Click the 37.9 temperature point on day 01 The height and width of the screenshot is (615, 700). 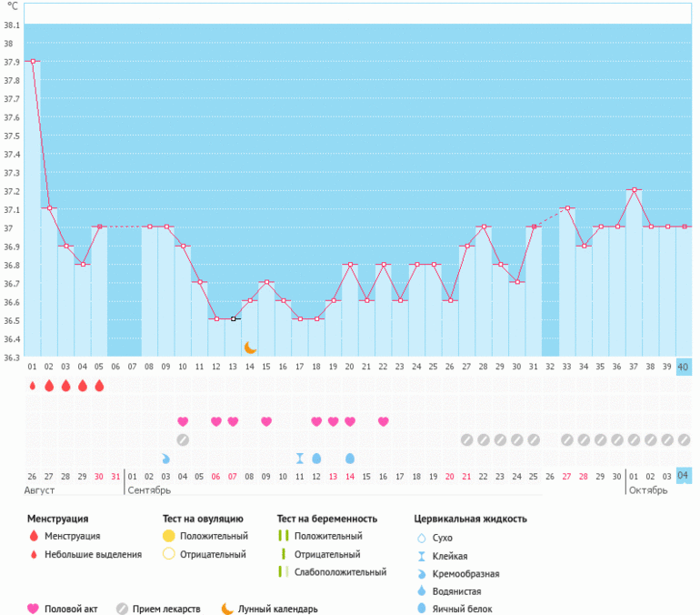33,61
